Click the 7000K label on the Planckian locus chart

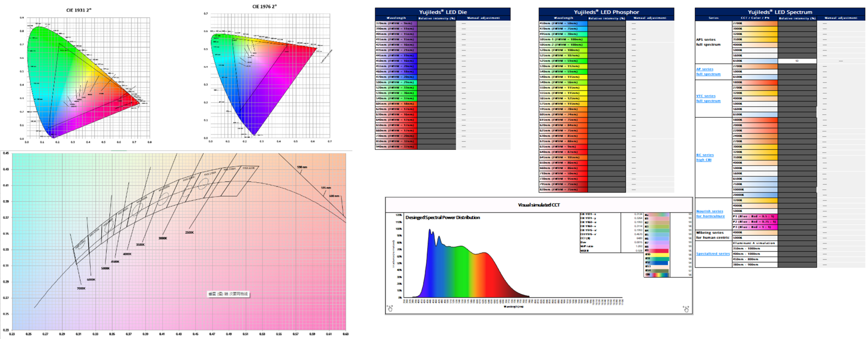tap(81, 288)
